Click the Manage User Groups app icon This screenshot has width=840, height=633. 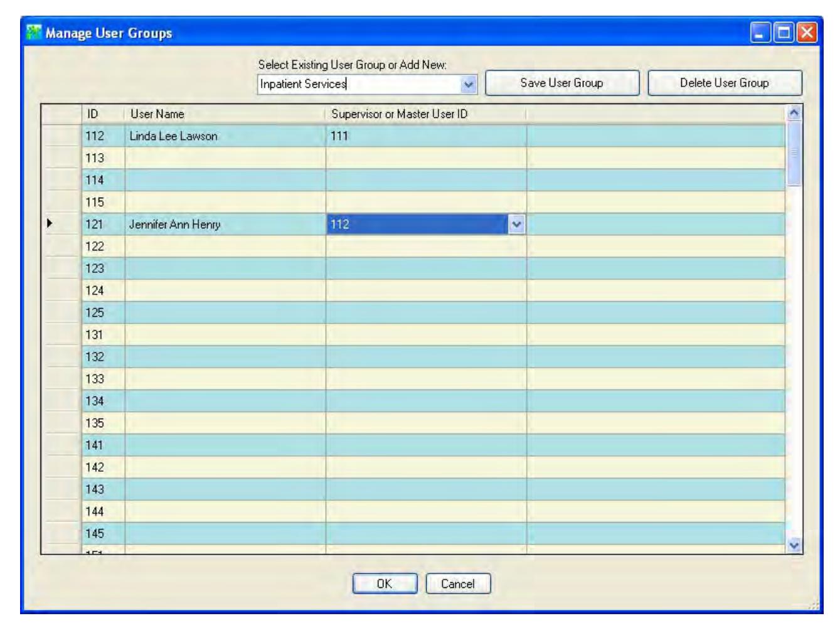34,32
